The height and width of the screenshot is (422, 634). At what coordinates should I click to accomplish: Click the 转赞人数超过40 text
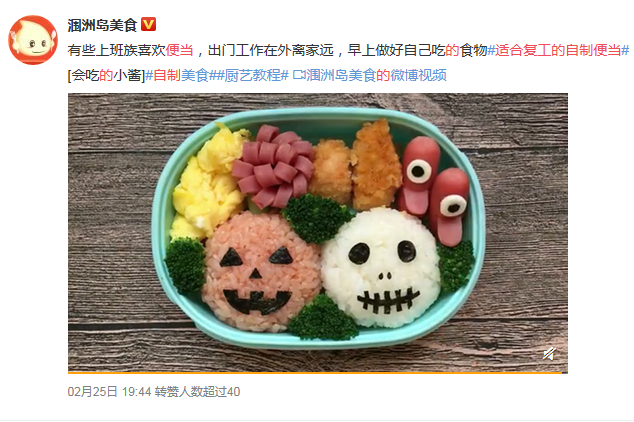[x=197, y=391]
